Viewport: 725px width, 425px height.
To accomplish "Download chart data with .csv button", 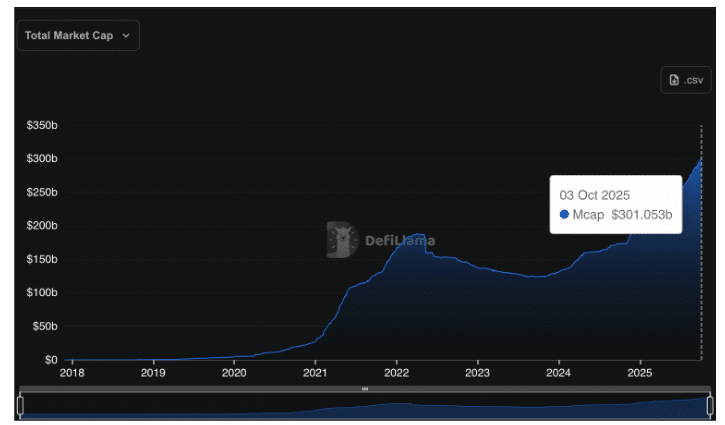I will [685, 80].
